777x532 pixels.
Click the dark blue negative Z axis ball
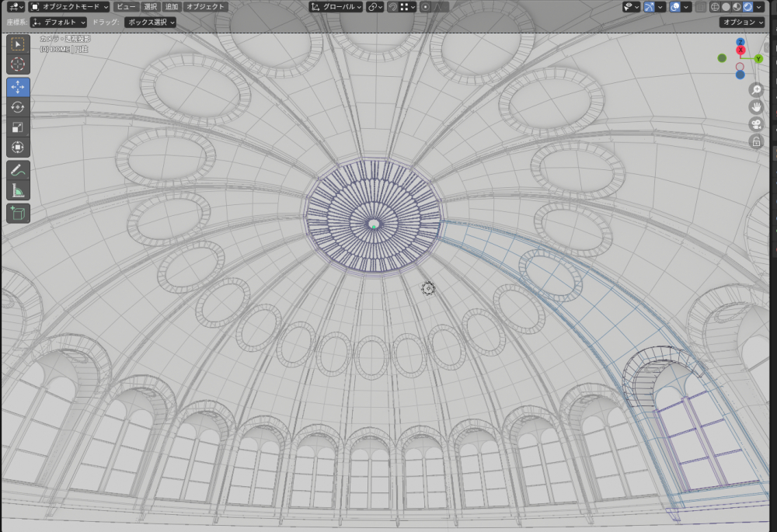[740, 75]
